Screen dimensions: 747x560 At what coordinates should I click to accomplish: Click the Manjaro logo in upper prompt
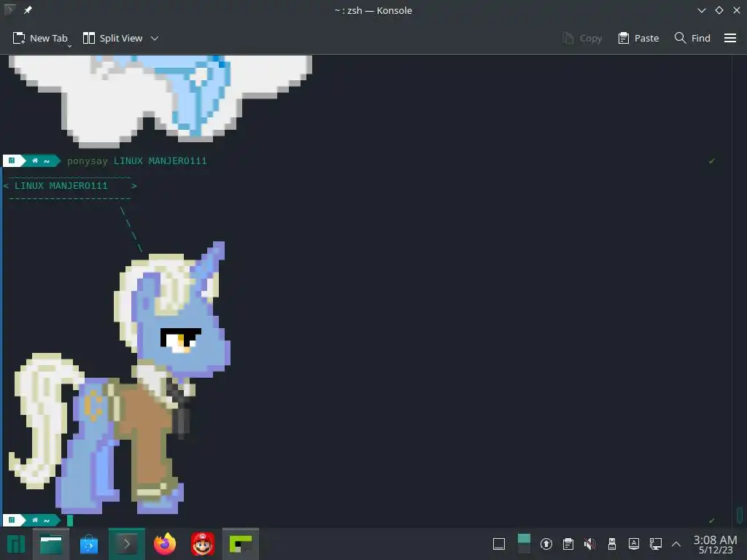pos(12,160)
